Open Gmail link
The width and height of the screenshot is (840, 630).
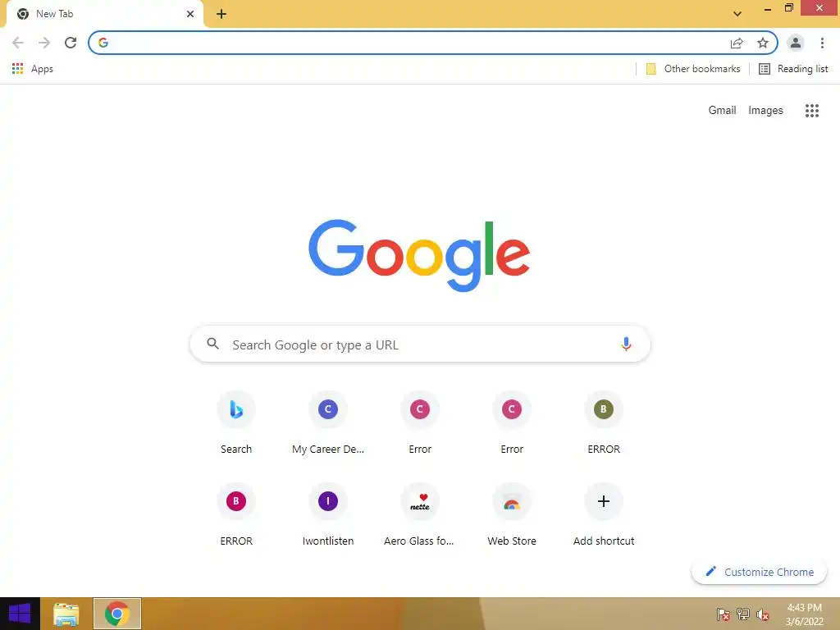(x=722, y=111)
